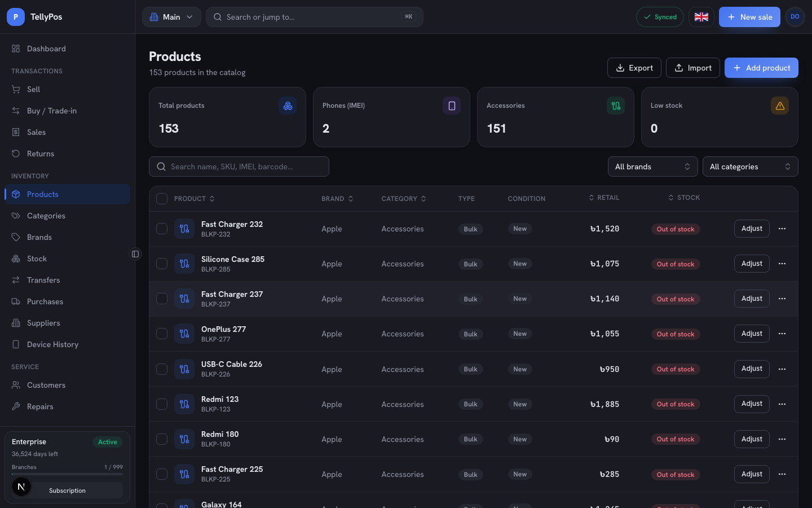This screenshot has height=508, width=812.
Task: Check the Silicone Case 285 row checkbox
Action: 162,264
